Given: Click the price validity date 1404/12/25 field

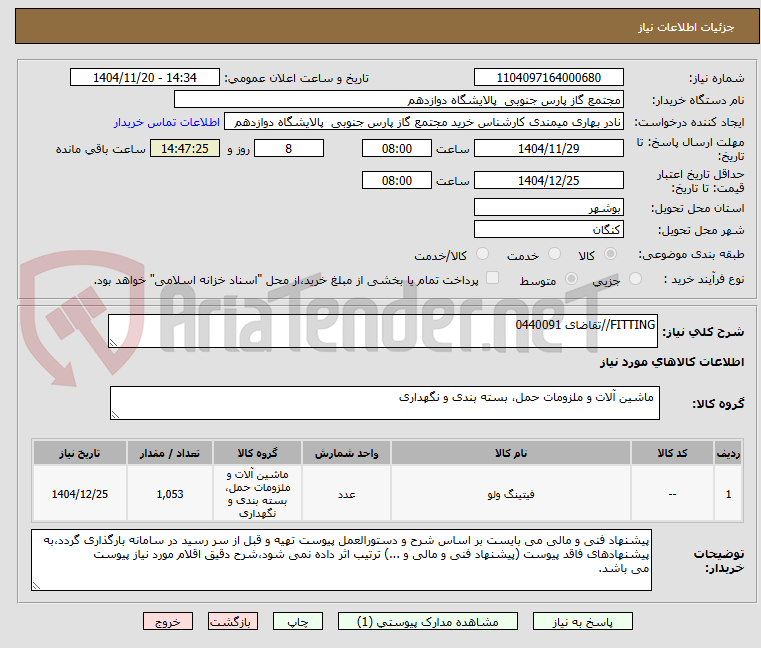Looking at the screenshot, I should click(548, 181).
